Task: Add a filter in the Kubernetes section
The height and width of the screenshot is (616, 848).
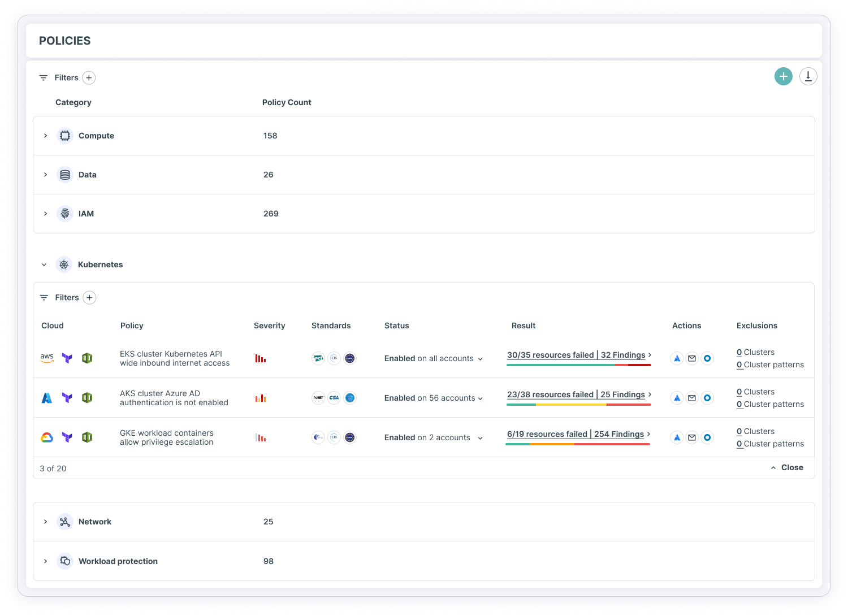Action: [89, 298]
